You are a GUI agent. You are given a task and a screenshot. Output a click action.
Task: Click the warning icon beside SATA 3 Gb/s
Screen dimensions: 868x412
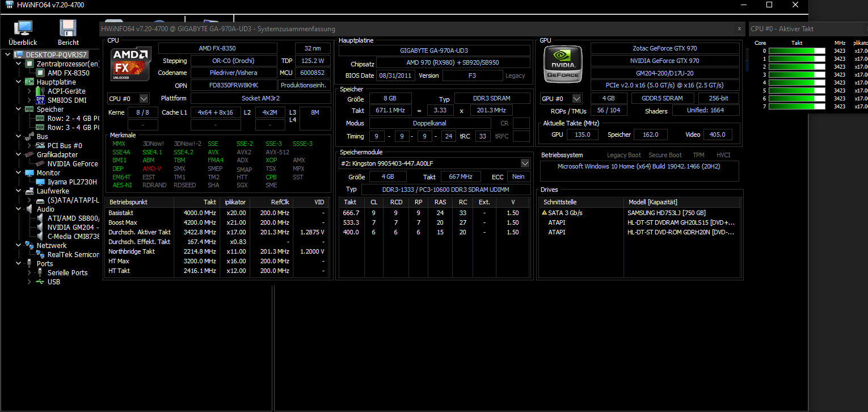tap(545, 213)
